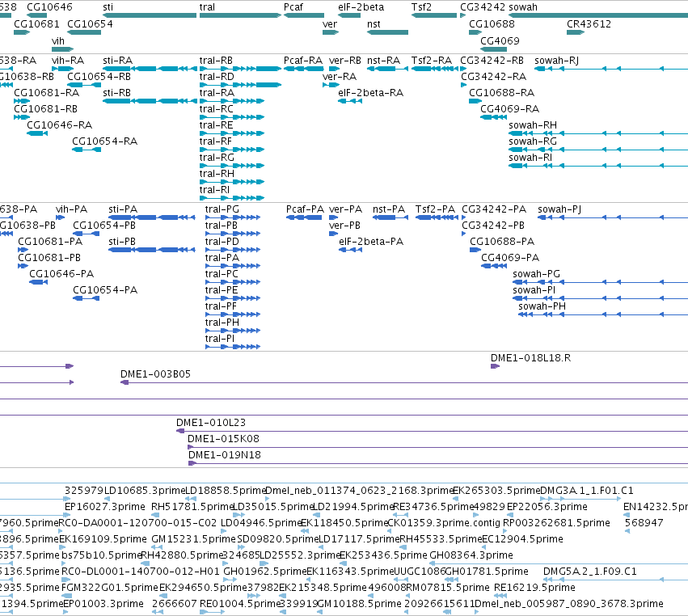Click the ver-PB protein label

click(344, 226)
